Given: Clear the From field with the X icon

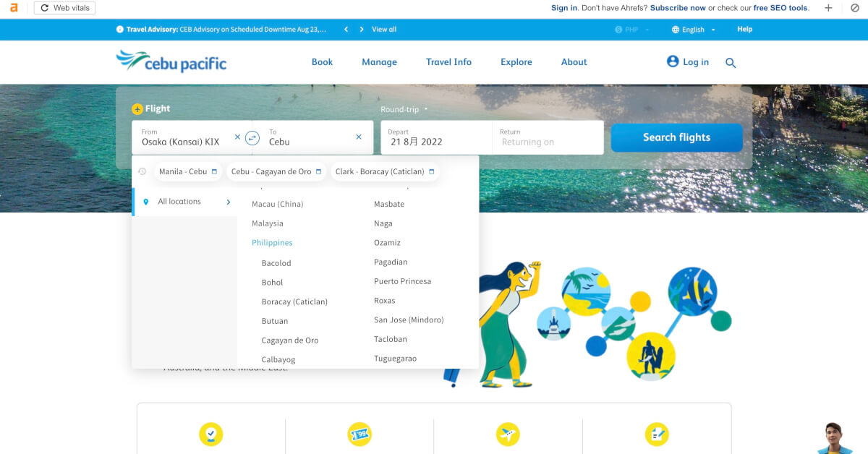Looking at the screenshot, I should tap(237, 137).
